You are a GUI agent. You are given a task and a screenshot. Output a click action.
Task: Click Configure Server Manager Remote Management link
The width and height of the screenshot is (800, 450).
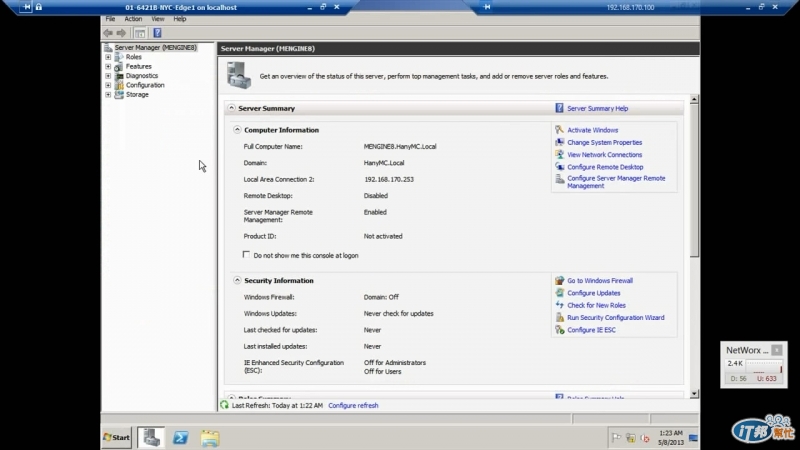[x=616, y=182]
